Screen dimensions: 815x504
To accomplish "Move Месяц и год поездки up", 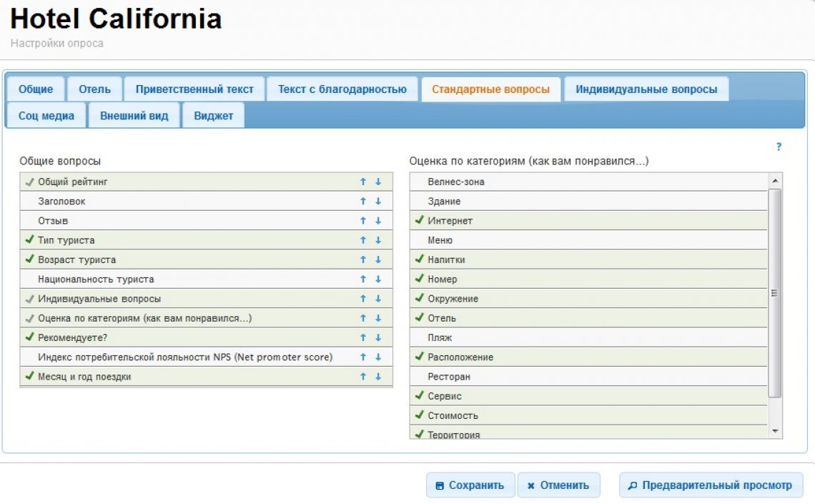I will click(x=363, y=377).
